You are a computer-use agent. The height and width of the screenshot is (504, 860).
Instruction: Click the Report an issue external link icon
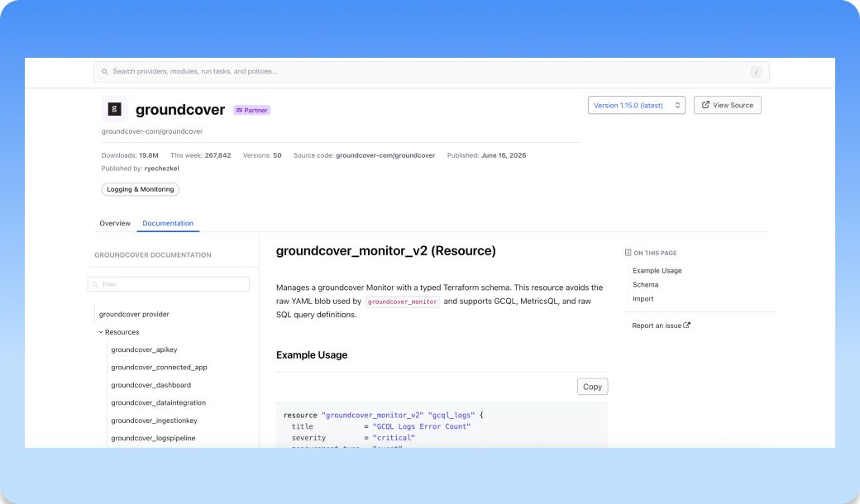click(686, 326)
